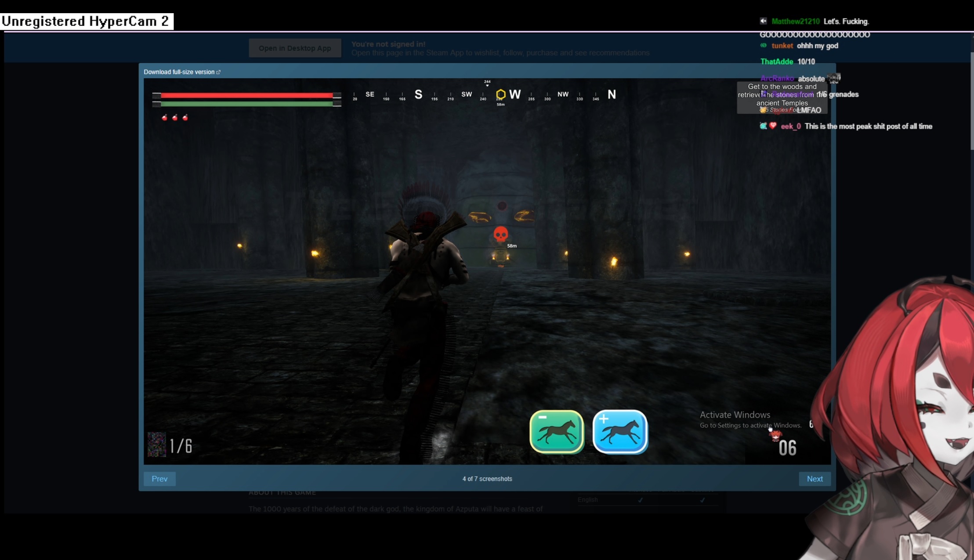974x560 pixels.
Task: Click the 4 of 7 screenshots counter
Action: (x=487, y=479)
